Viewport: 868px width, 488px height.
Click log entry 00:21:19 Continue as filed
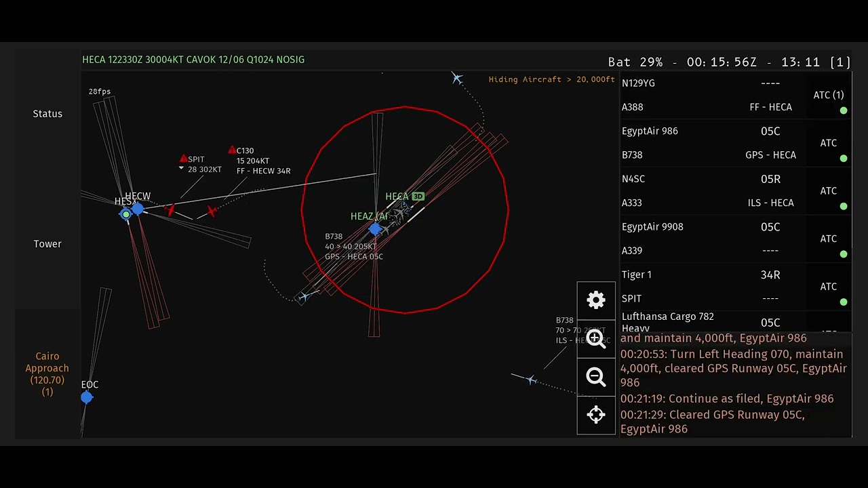click(727, 399)
